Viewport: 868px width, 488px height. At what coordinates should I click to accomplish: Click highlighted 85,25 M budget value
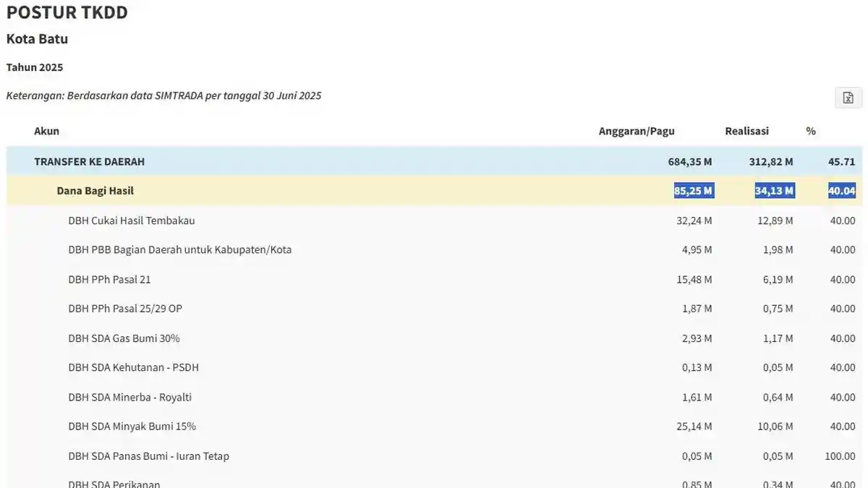694,191
